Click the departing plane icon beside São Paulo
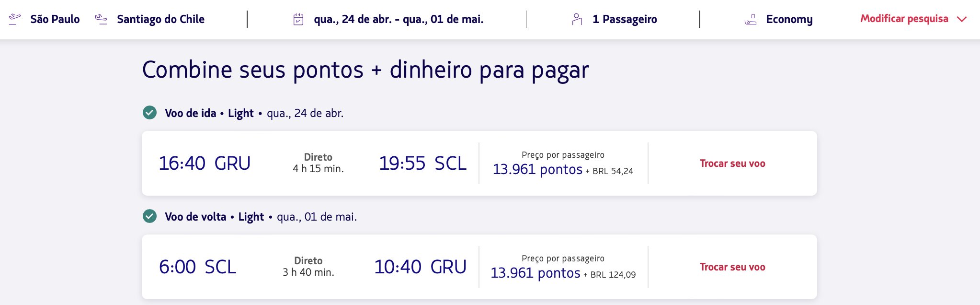 pos(15,19)
